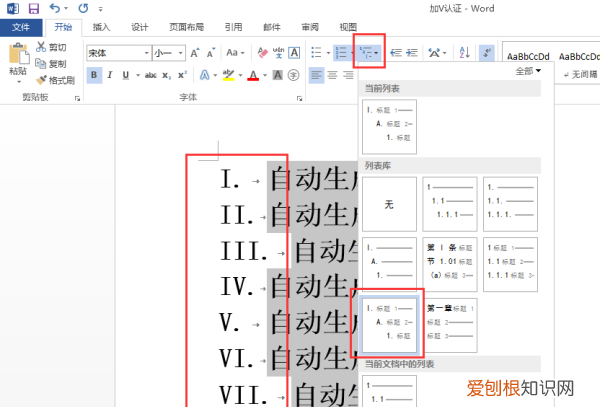Click the 剪切 cut button
Viewport: 600px width, 407px height.
pos(51,47)
